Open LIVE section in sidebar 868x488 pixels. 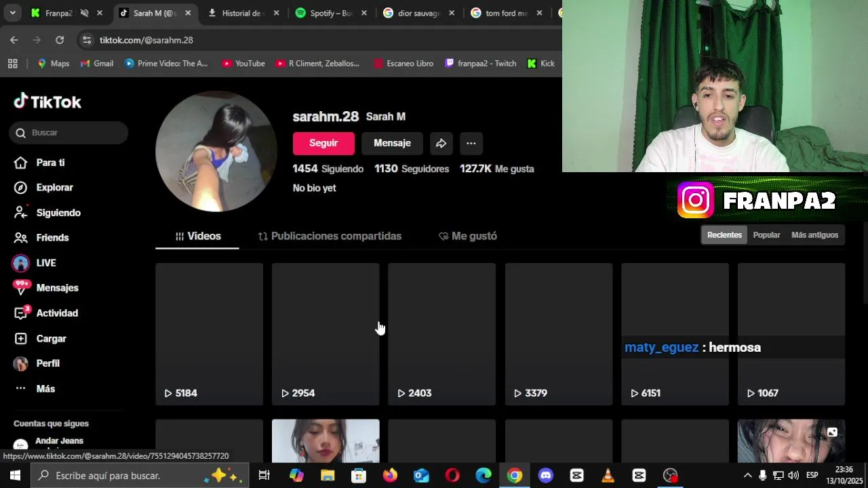click(35, 263)
